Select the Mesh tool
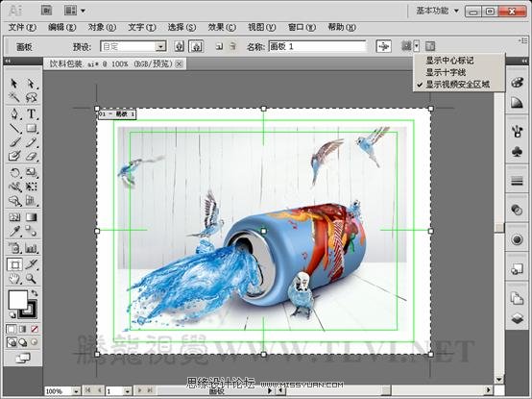The height and width of the screenshot is (399, 532). click(13, 217)
